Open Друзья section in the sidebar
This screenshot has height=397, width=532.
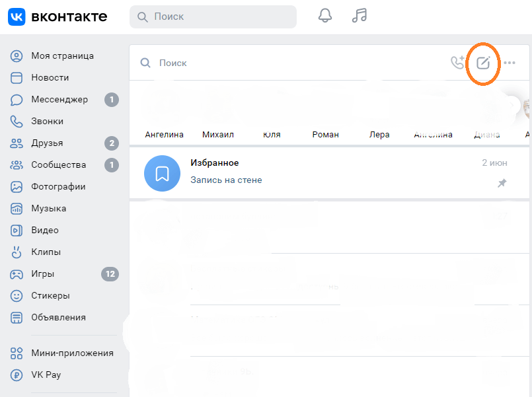47,143
